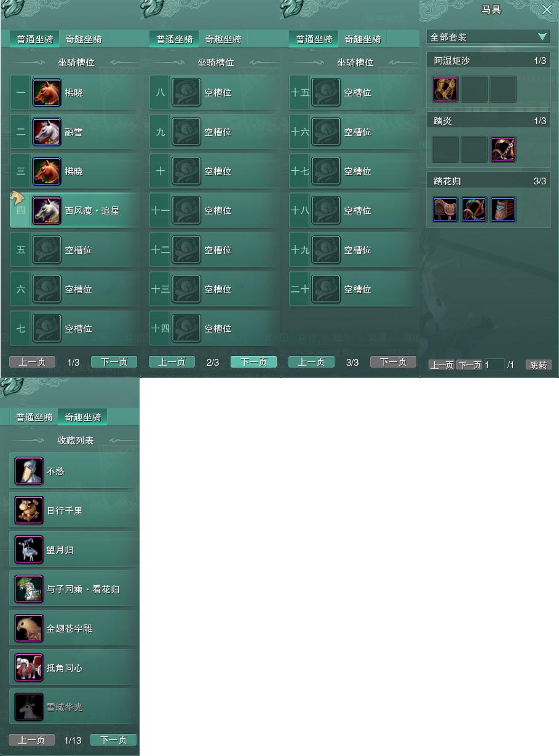559x756 pixels.
Task: Close the 马具 panel
Action: click(547, 10)
